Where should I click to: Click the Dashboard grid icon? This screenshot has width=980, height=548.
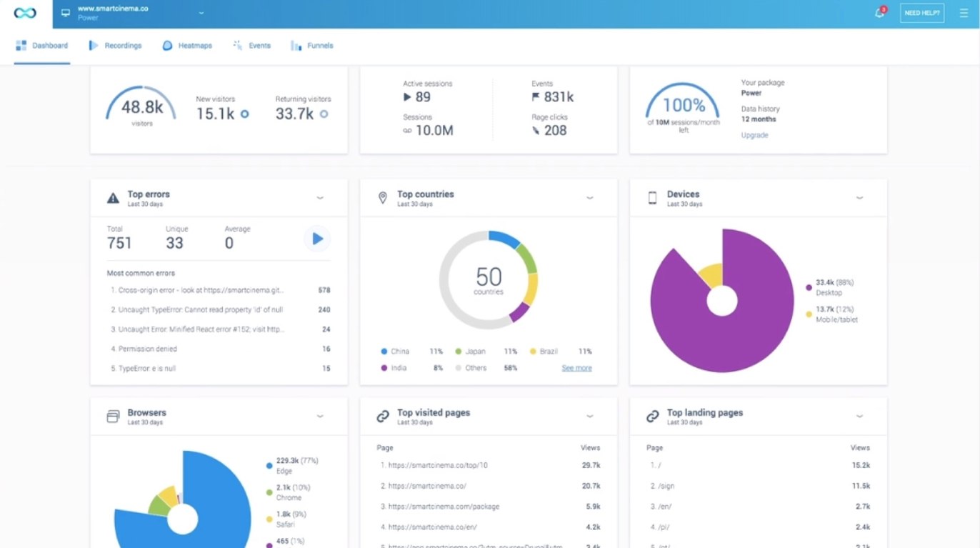[x=22, y=44]
